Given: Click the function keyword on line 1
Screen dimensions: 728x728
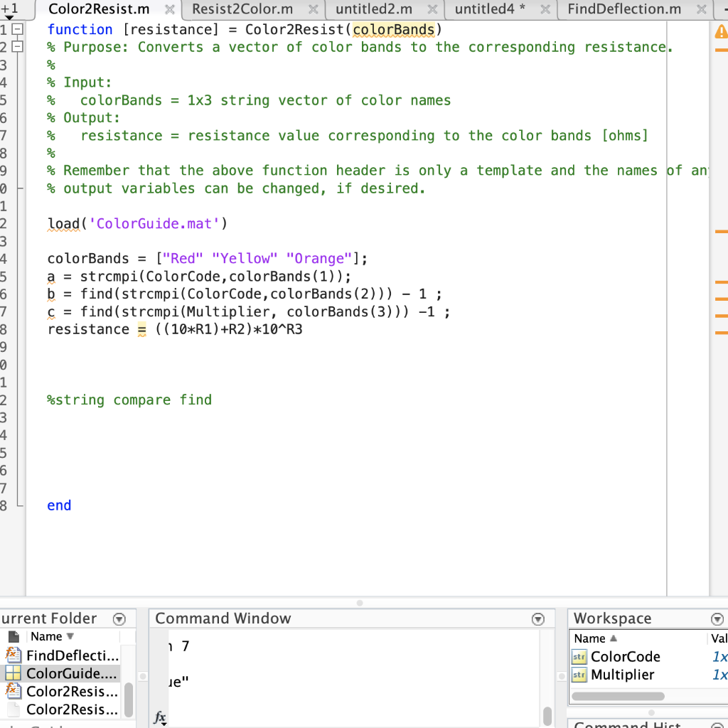Looking at the screenshot, I should click(80, 29).
